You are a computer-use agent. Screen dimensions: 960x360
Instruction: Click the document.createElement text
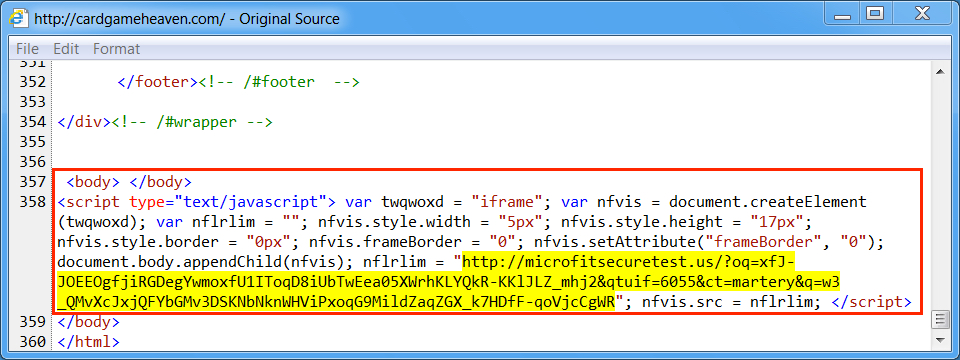click(x=768, y=201)
